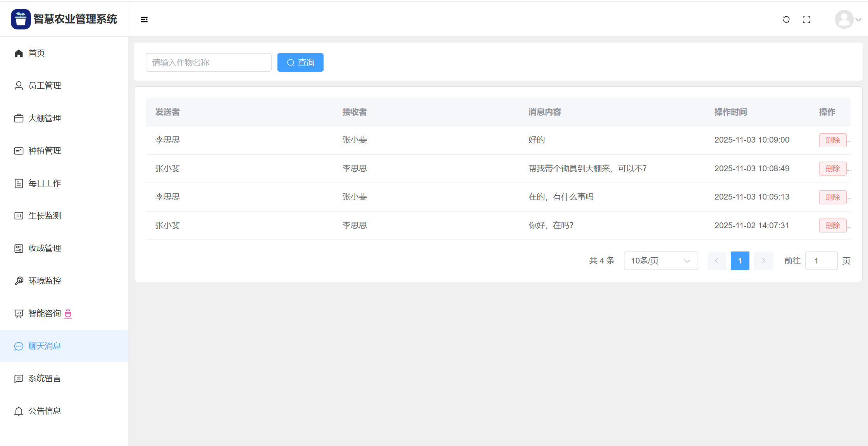Click the pink cup icon by 智能咨询
The image size is (868, 446).
[x=68, y=313]
